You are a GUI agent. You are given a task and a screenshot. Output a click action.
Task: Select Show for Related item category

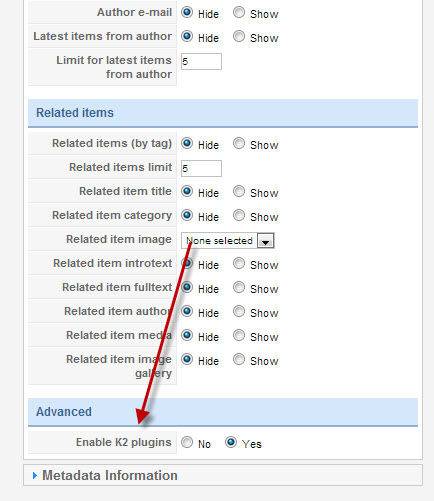coord(239,215)
